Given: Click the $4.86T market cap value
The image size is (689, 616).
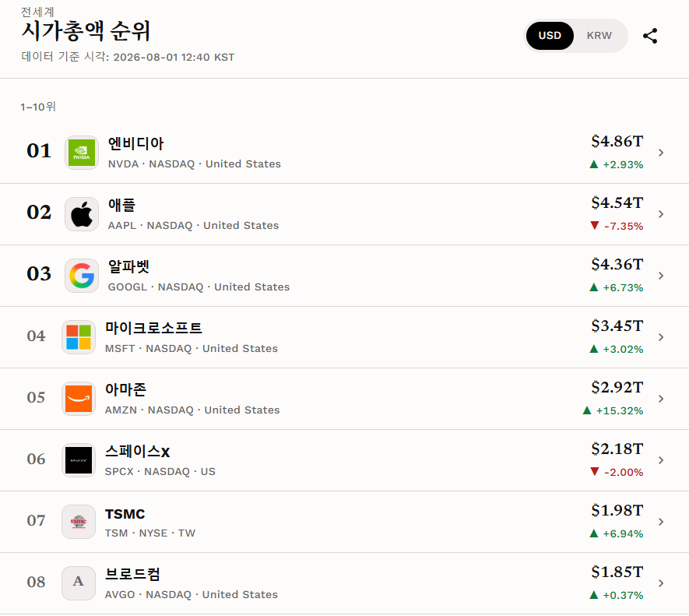Looking at the screenshot, I should pos(617,141).
